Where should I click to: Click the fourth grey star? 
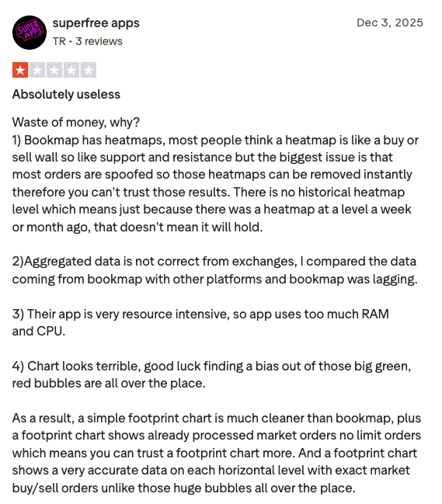[x=71, y=70]
